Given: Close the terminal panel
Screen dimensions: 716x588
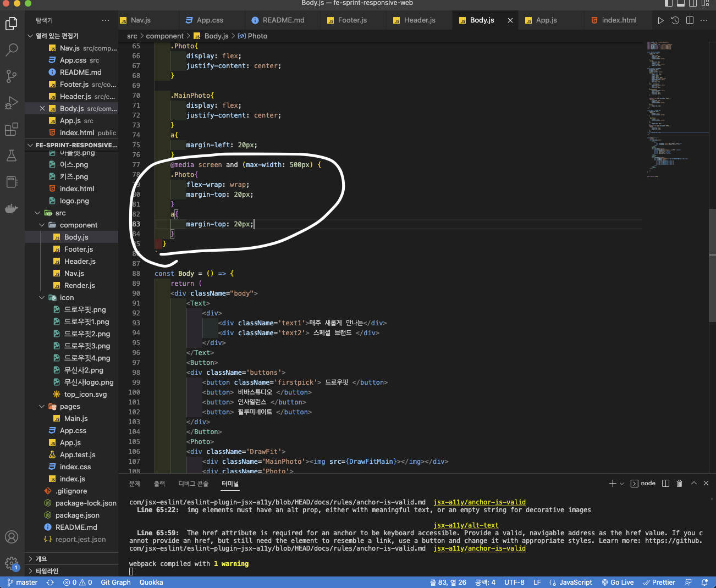Looking at the screenshot, I should (706, 483).
